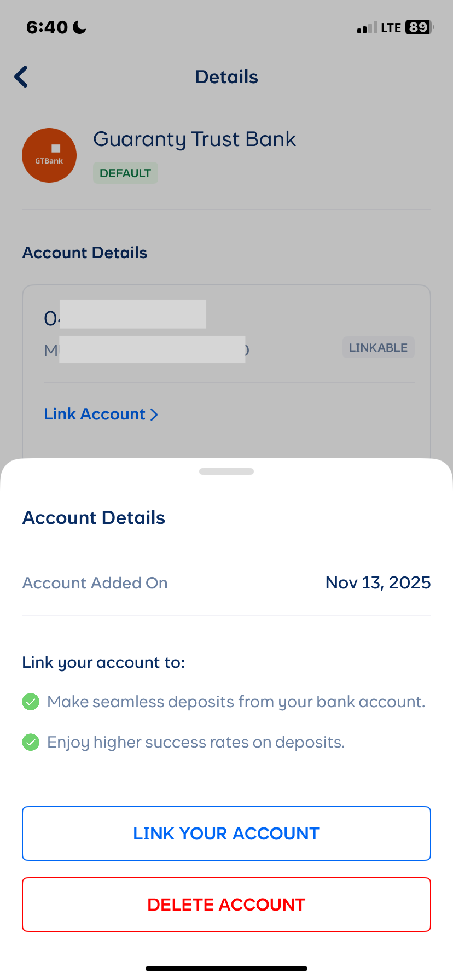Tap the moon focus mode icon
The width and height of the screenshot is (453, 980).
tap(80, 27)
